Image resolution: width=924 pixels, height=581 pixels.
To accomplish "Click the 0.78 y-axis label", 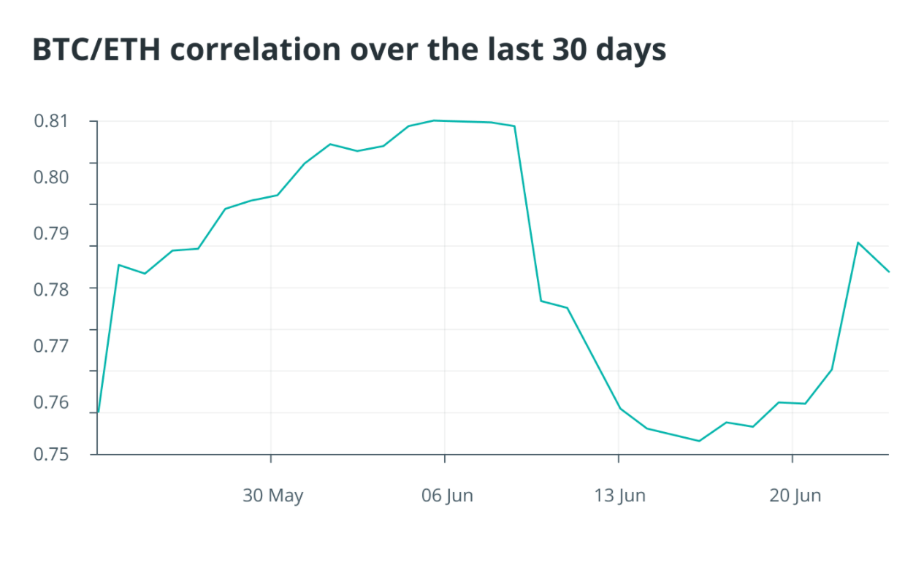I will 52,290.
